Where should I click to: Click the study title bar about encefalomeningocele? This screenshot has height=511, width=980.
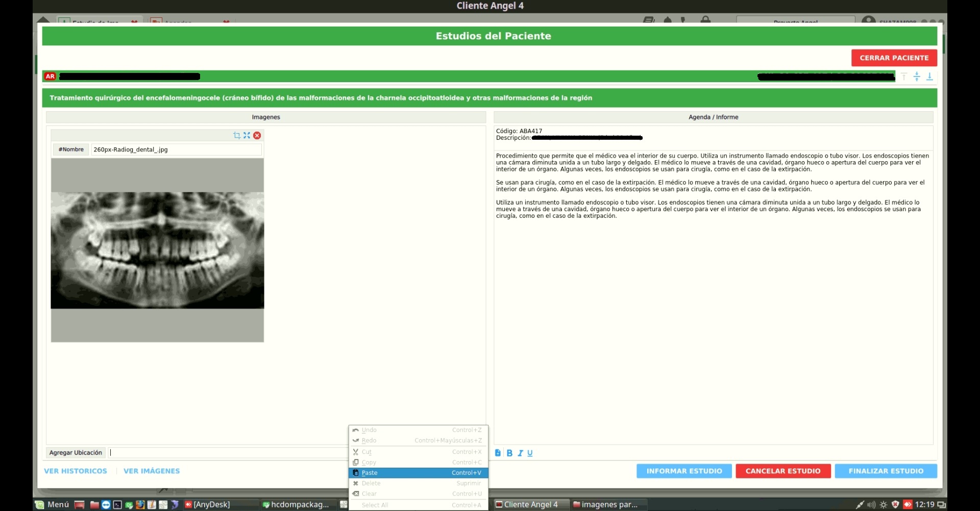[489, 98]
